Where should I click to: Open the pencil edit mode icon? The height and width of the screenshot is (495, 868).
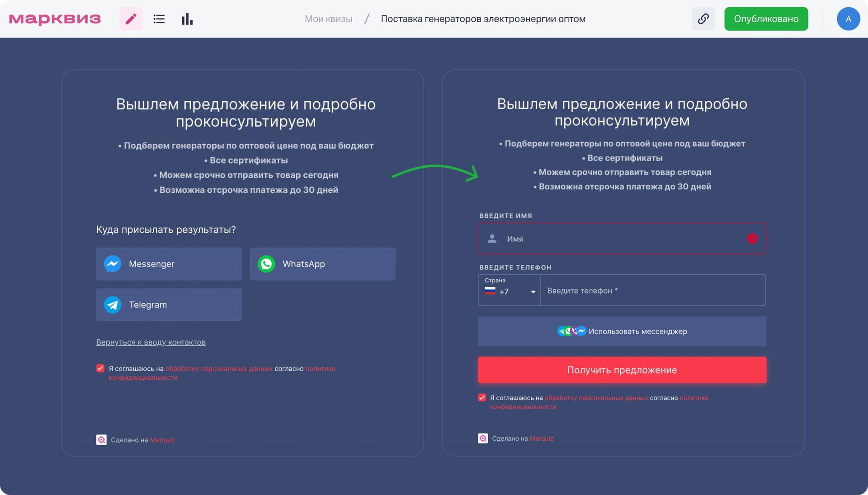coord(131,19)
